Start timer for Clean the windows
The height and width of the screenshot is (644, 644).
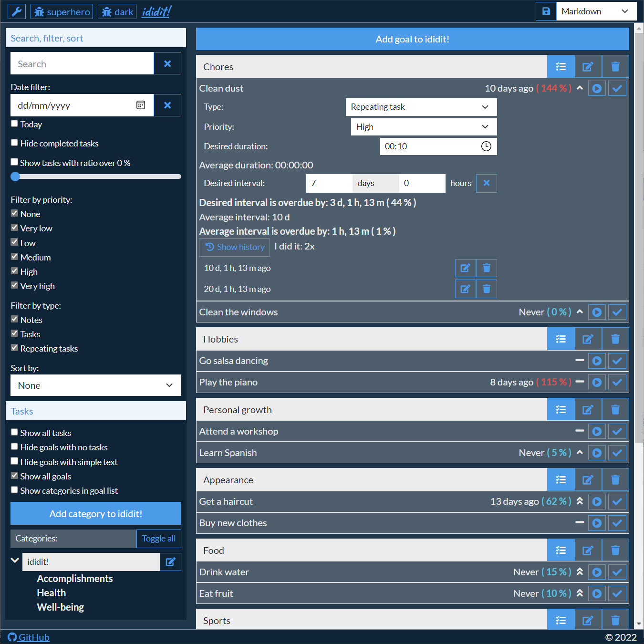pos(597,312)
